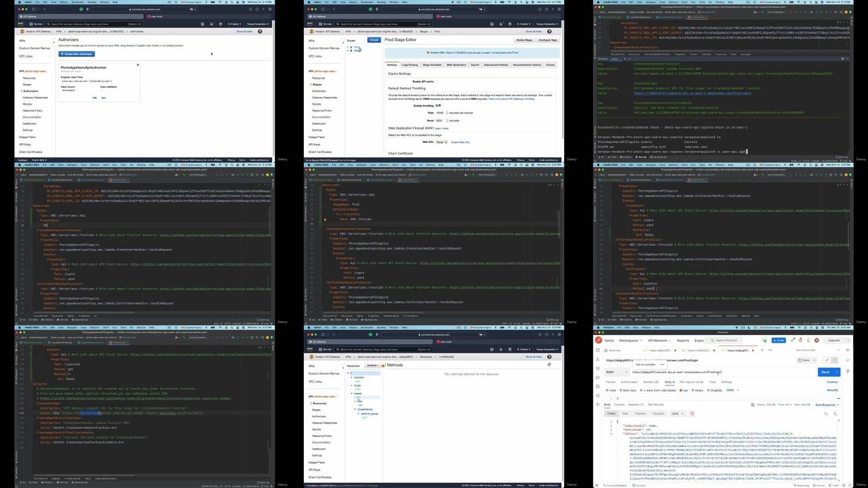
Task: Copy the Postman response body using the copy icon
Action: pyautogui.click(x=826, y=414)
